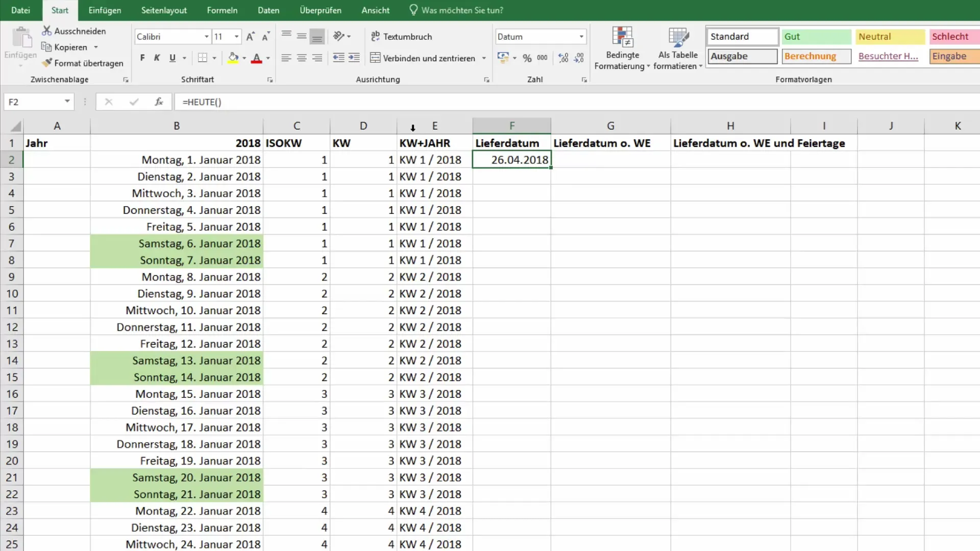Select column F header

pyautogui.click(x=511, y=126)
